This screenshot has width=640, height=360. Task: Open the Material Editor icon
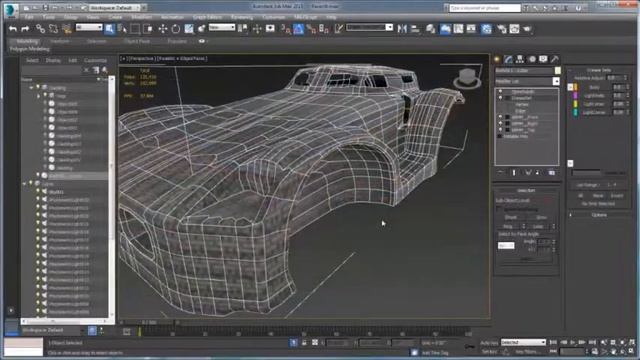click(x=486, y=29)
